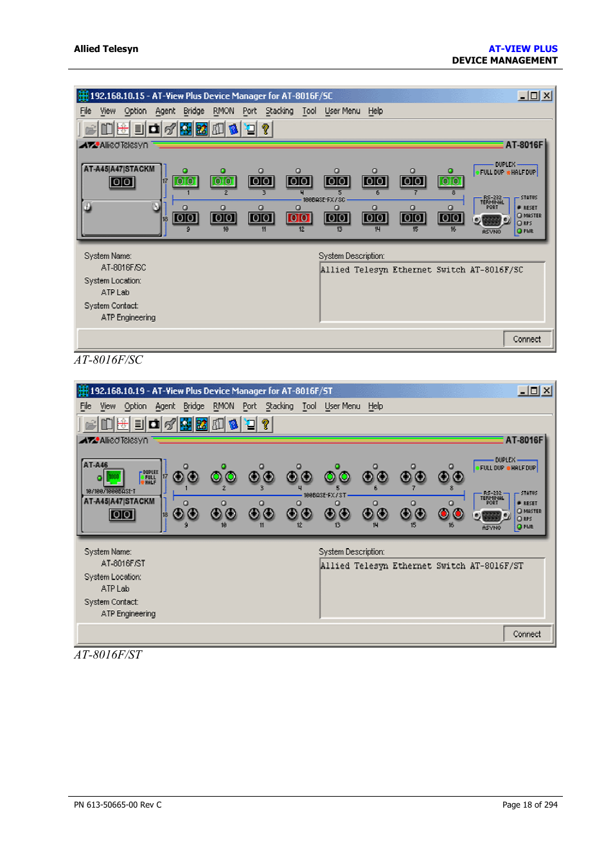Select green ST port 5 on the AT-8016F/ST switch

tap(337, 477)
